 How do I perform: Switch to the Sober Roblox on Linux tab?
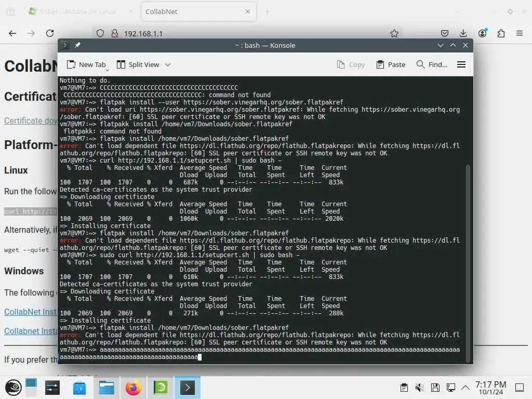pyautogui.click(x=78, y=11)
